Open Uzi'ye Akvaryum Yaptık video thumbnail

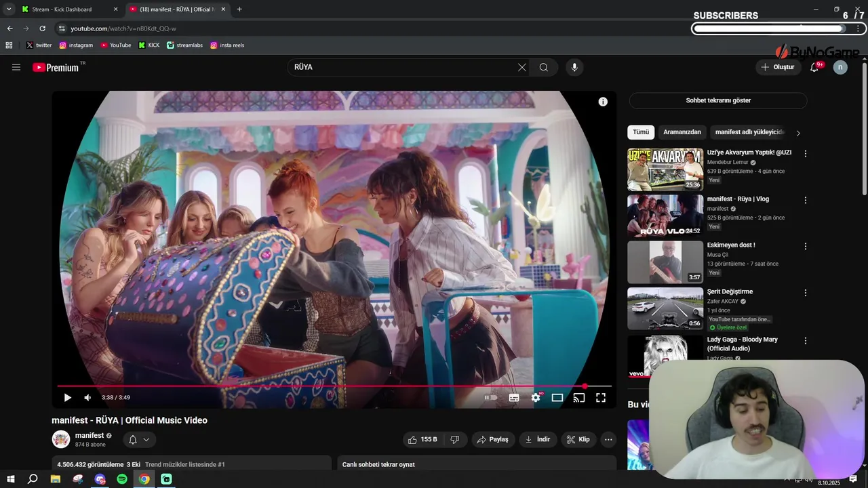[x=665, y=169]
